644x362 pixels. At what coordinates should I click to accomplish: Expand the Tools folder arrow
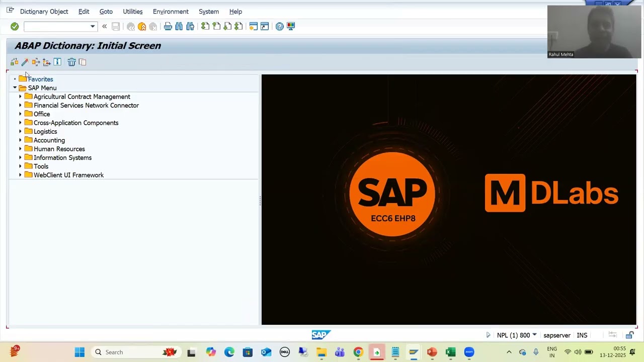(x=21, y=166)
